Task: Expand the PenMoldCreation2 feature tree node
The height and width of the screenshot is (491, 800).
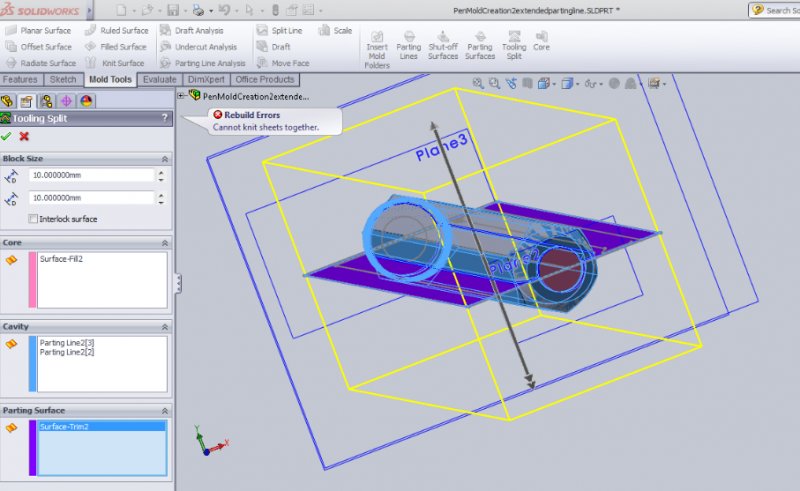Action: [182, 97]
